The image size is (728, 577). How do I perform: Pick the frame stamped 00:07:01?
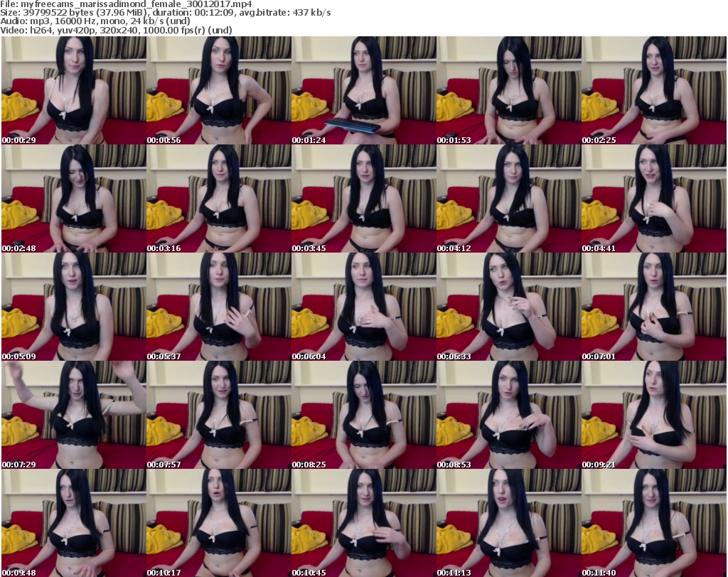click(x=654, y=307)
